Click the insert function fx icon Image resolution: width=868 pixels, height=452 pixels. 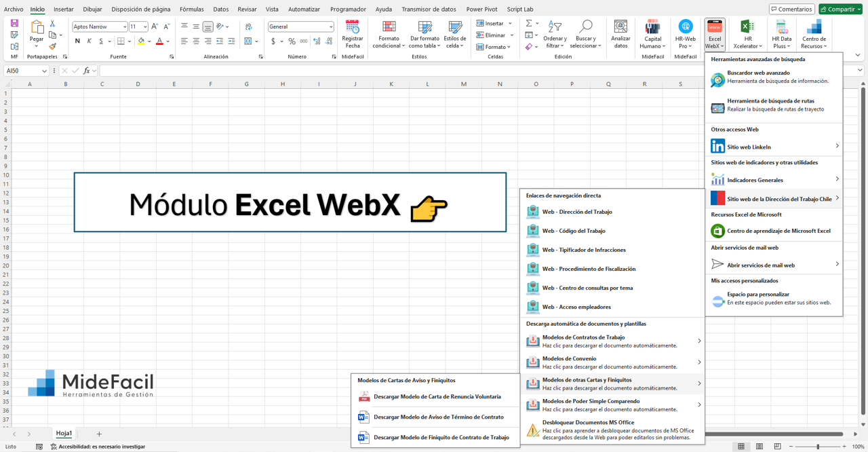[x=86, y=71]
